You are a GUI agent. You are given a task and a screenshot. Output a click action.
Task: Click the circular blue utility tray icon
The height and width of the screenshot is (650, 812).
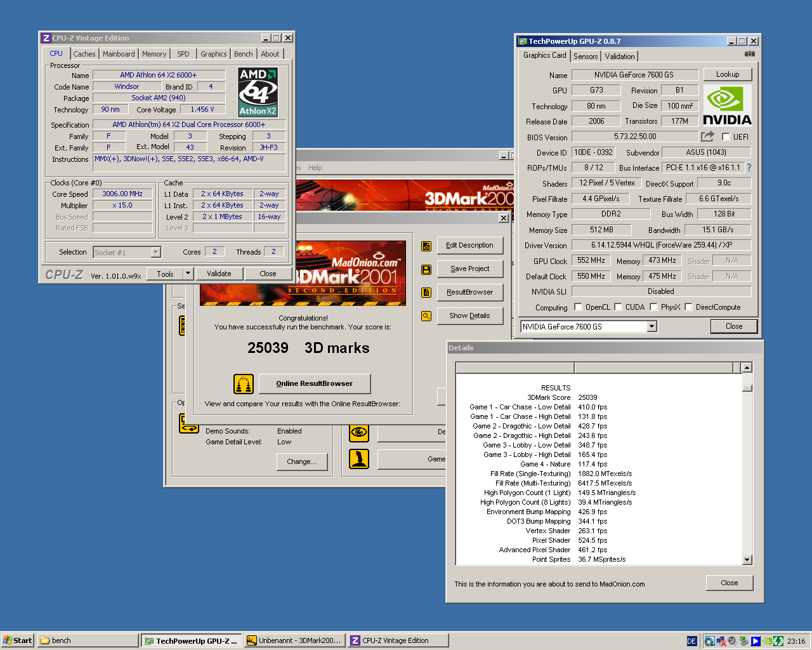[710, 641]
